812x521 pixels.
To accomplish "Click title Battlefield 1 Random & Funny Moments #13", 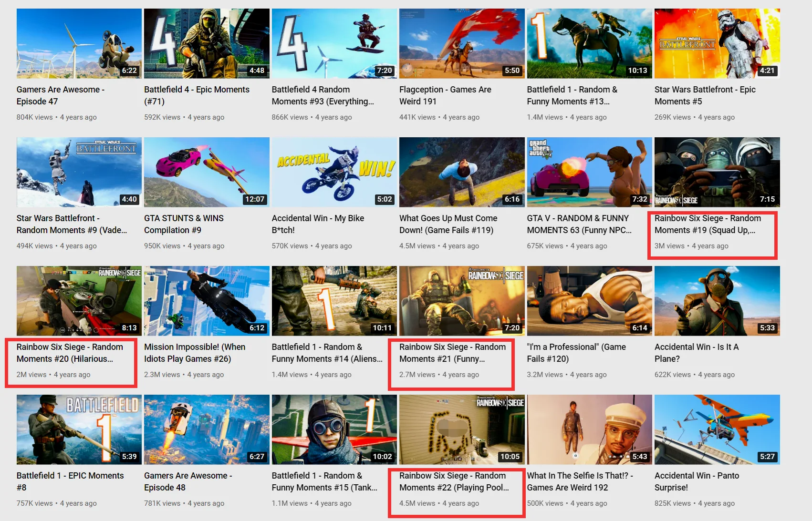I will pos(572,95).
